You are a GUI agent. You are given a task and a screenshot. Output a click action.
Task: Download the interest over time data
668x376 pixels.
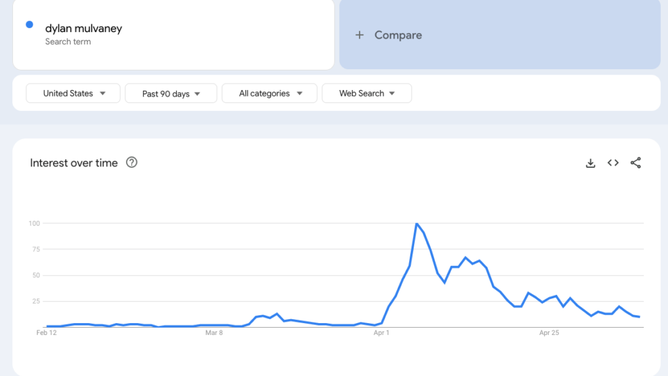(590, 163)
